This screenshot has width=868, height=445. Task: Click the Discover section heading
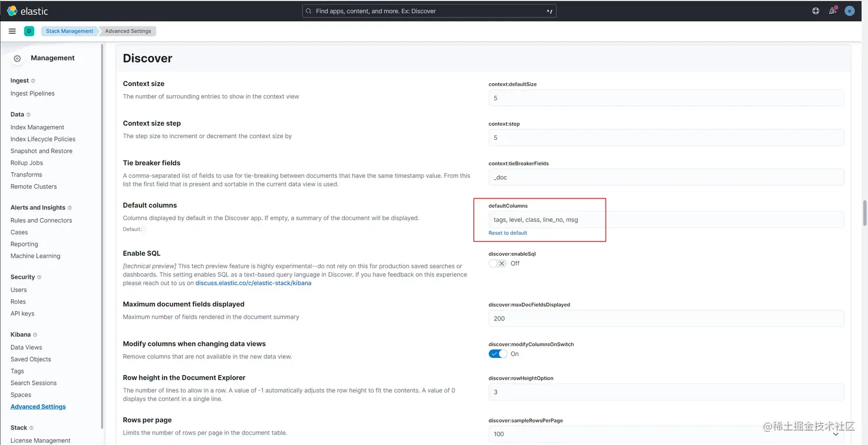(x=148, y=58)
